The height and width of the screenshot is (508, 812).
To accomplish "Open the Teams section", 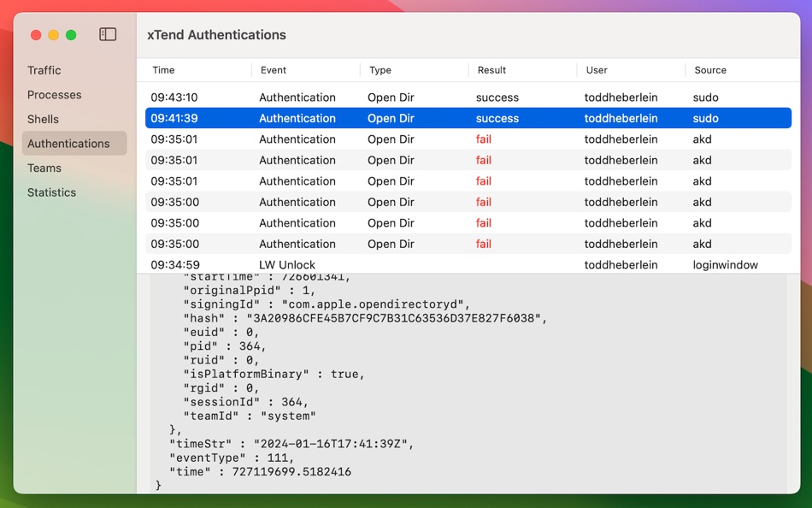I will pyautogui.click(x=44, y=168).
